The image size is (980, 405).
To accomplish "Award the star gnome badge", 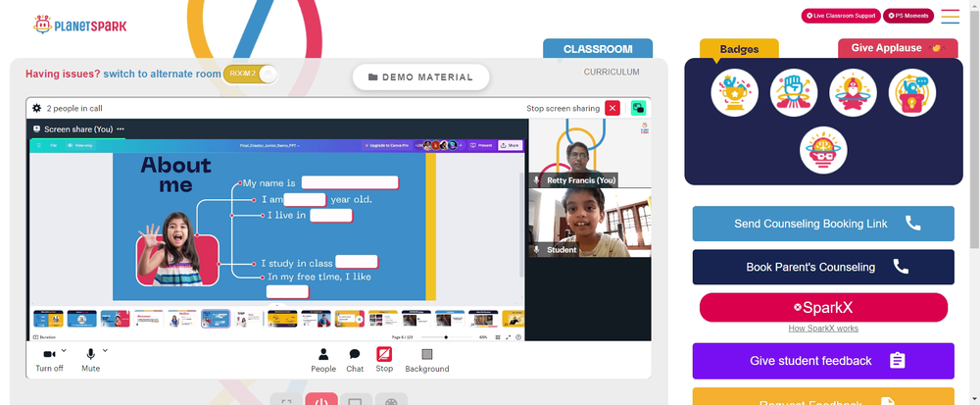I will (854, 92).
